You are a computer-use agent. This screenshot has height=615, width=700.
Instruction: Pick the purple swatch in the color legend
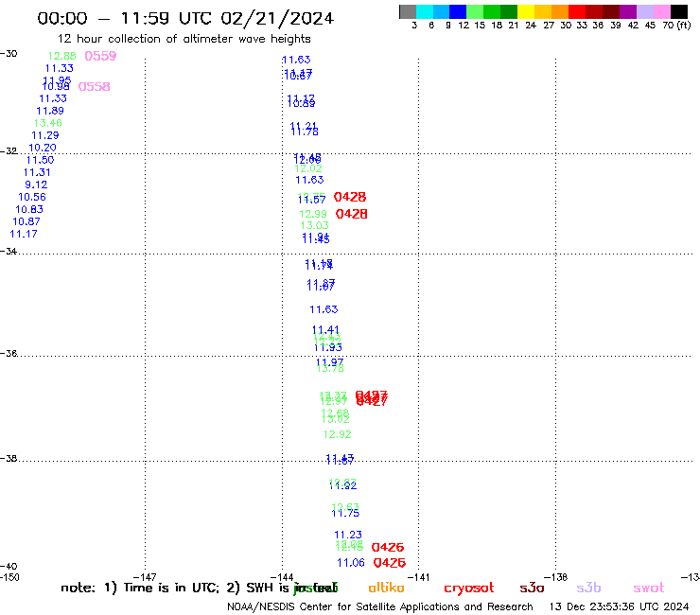[x=628, y=11]
